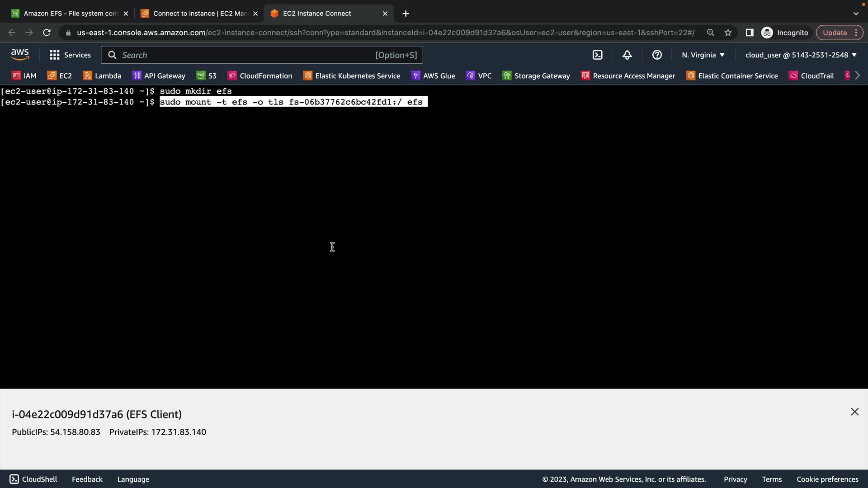
Task: Click the AWS logo home icon
Action: tap(20, 55)
